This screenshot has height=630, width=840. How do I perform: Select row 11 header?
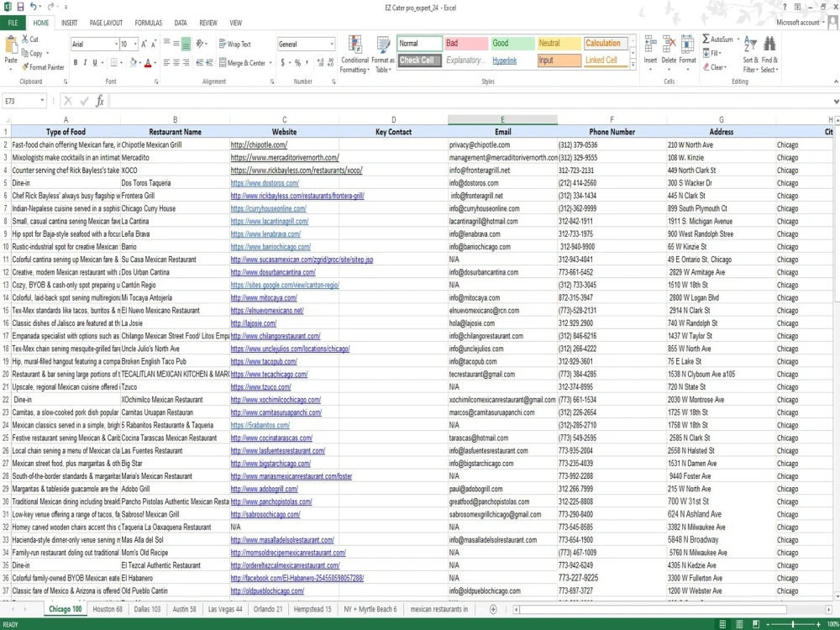[5, 260]
